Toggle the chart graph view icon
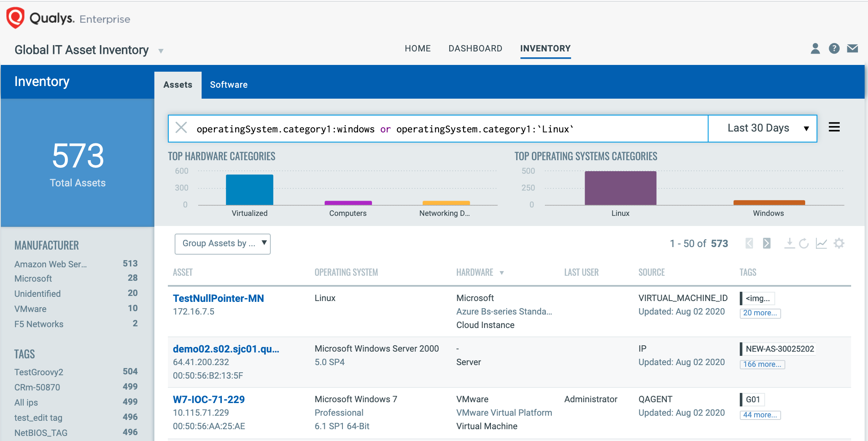 tap(821, 243)
